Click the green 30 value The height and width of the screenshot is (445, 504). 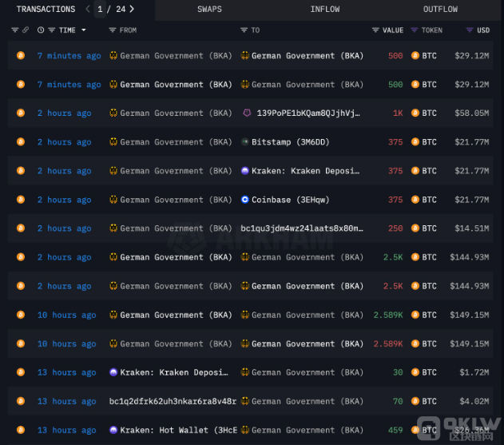coord(398,372)
